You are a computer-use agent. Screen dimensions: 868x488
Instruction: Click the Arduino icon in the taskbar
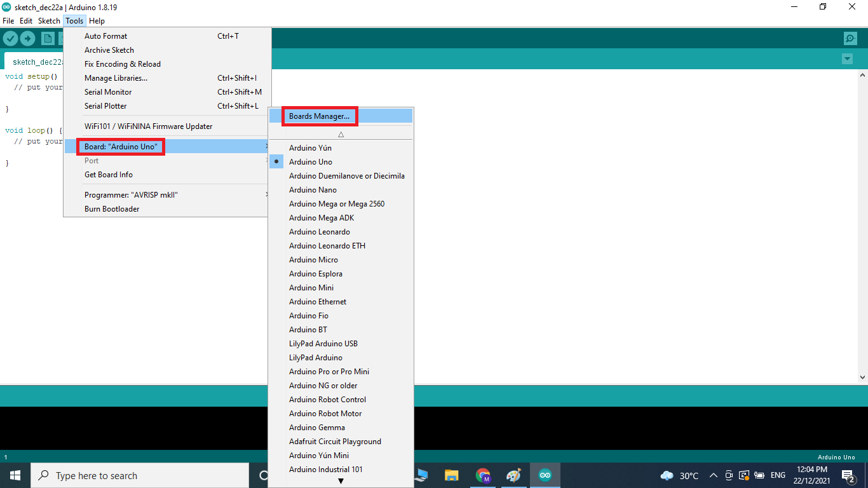coord(545,475)
